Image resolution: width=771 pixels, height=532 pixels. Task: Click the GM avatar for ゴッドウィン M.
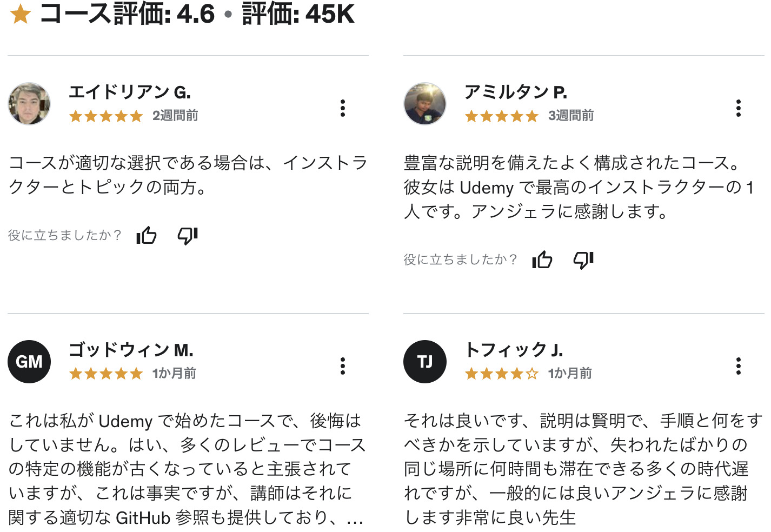pos(29,362)
